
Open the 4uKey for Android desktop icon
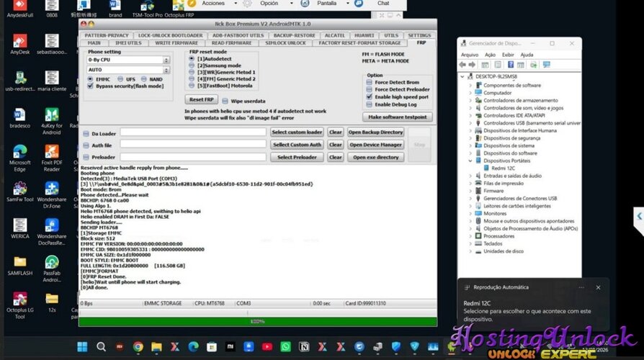point(52,121)
